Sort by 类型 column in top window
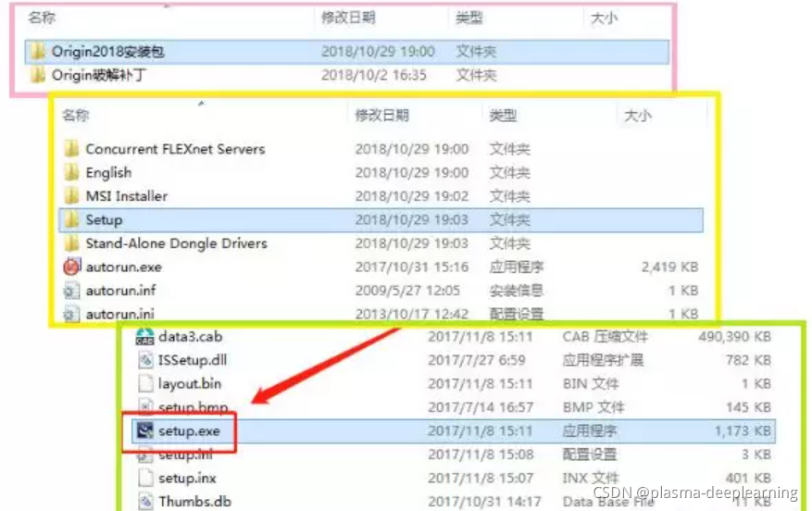Image resolution: width=812 pixels, height=511 pixels. [x=469, y=19]
